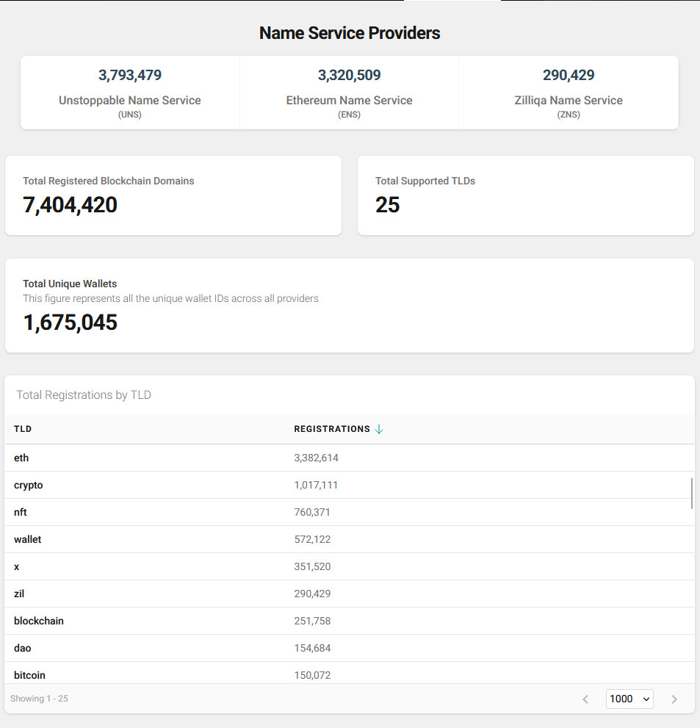700x728 pixels.
Task: Select the crypto TLD row
Action: 349,485
